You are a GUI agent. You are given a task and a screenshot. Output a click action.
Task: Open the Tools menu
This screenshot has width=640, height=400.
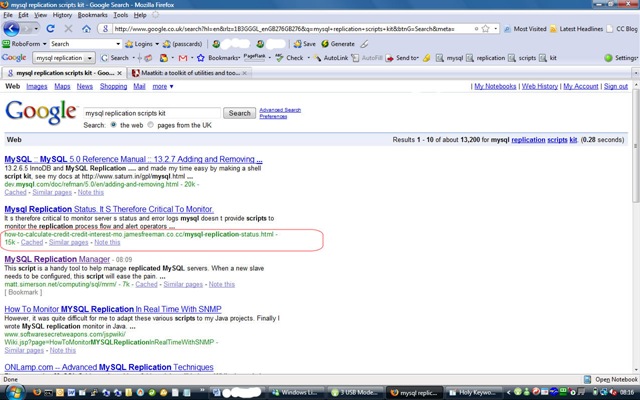click(120, 15)
